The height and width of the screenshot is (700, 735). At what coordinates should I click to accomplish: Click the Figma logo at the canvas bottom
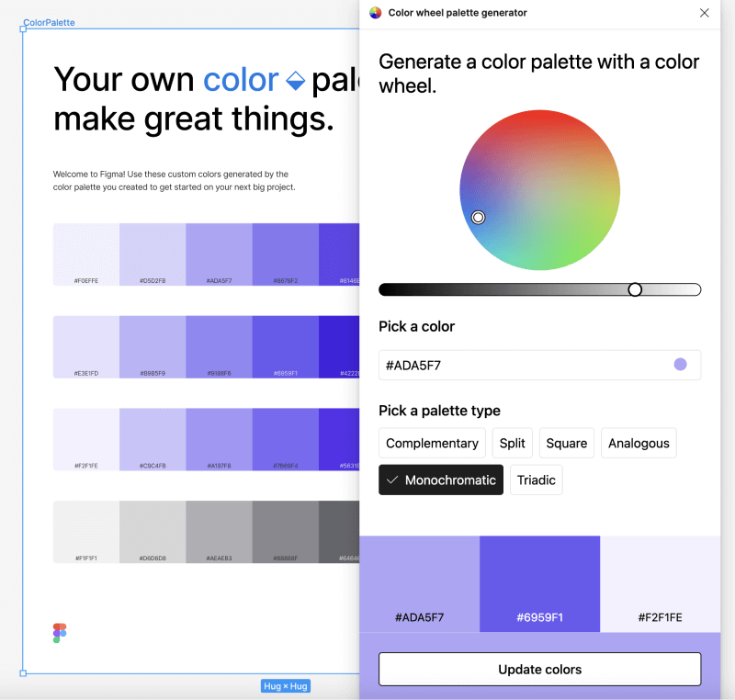click(x=60, y=633)
